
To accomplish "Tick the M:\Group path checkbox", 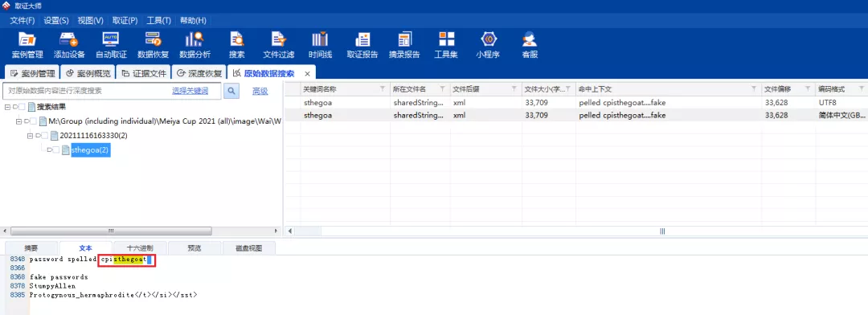I will (x=33, y=121).
